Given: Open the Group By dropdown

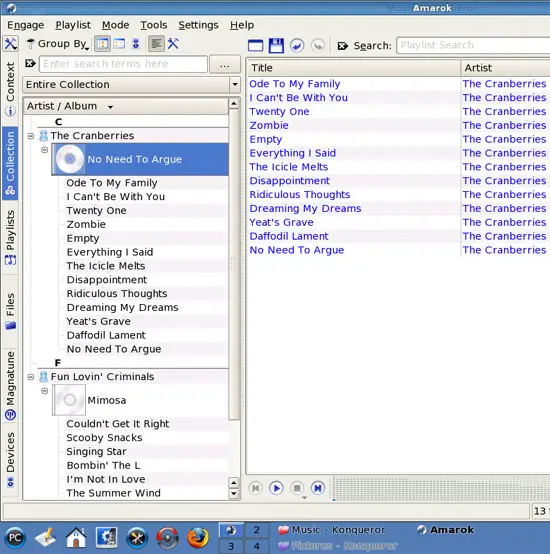Looking at the screenshot, I should pos(59,44).
